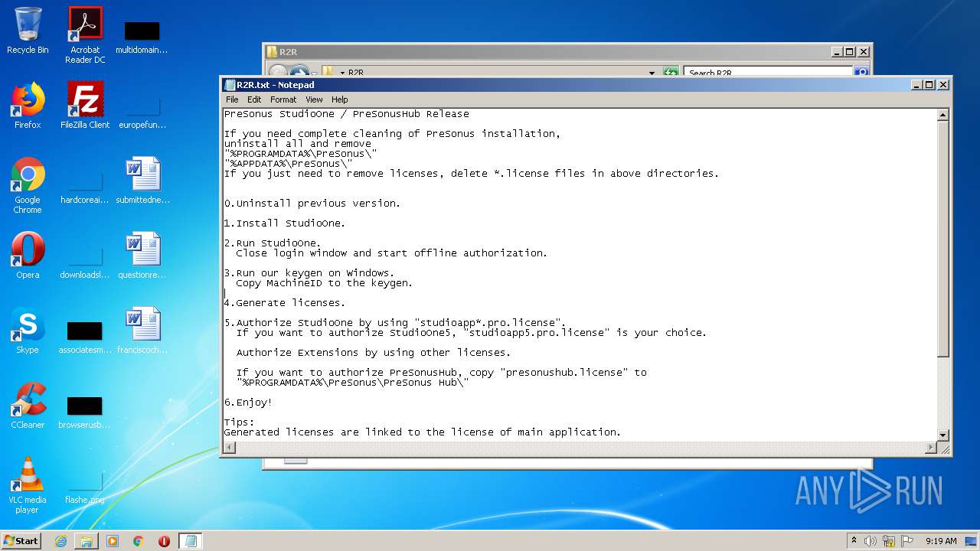Click the '1.Install StudioOne.' text line

(x=285, y=223)
